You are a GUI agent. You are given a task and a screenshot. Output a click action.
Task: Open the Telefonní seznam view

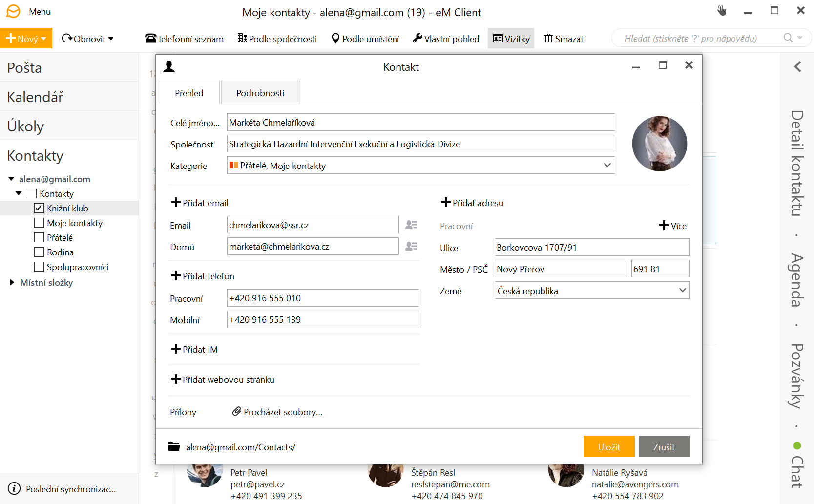pos(184,38)
